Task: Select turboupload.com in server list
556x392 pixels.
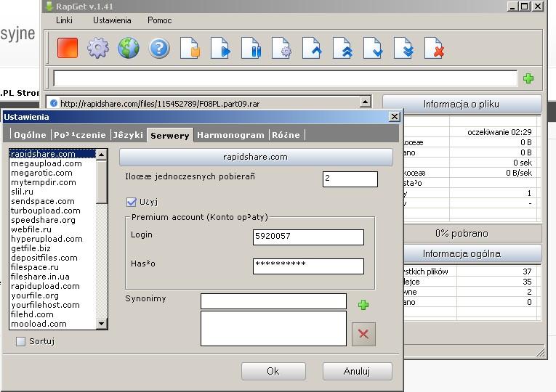Action: coord(52,211)
